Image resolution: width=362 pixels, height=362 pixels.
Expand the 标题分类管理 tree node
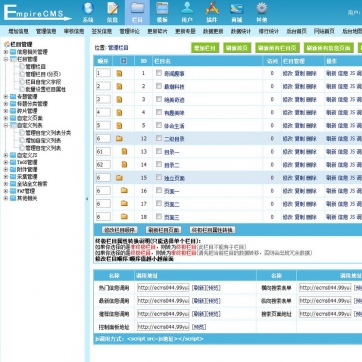(6, 104)
